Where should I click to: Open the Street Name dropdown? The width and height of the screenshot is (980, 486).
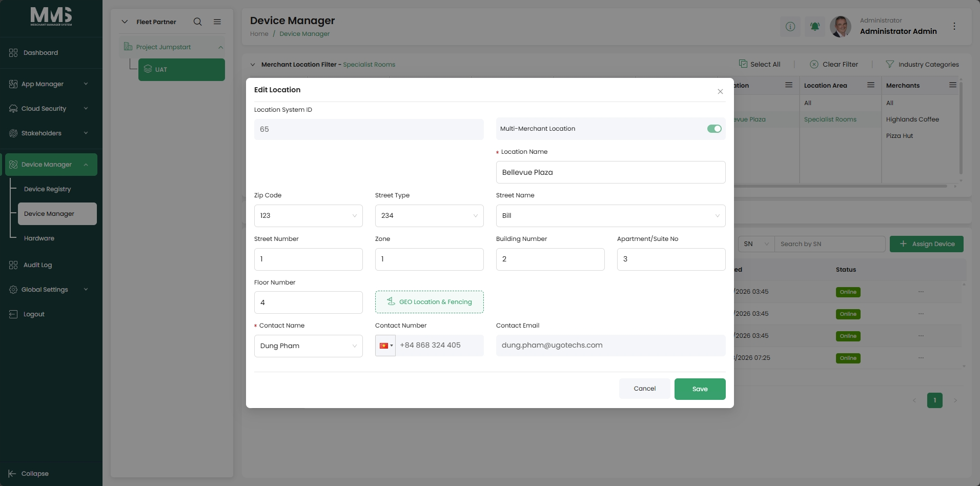click(x=610, y=216)
